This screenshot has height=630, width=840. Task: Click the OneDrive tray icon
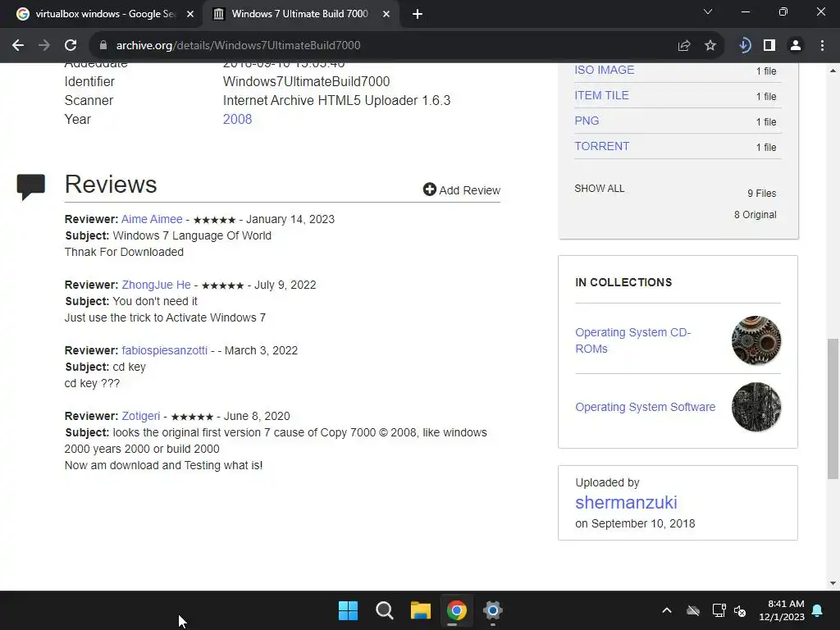coord(693,610)
